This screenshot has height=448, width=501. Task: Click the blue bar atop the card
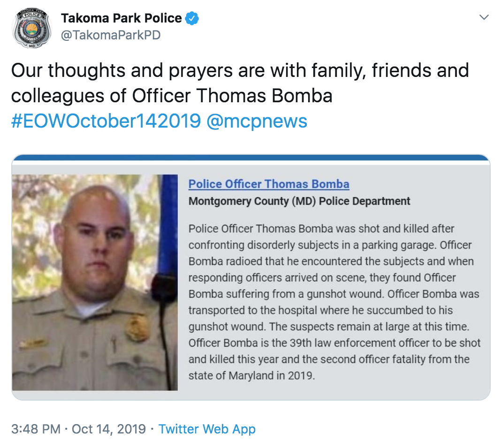[x=251, y=158]
